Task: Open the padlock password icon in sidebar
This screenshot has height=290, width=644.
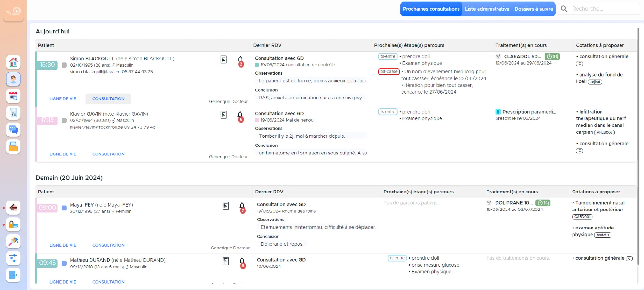Action: pyautogui.click(x=13, y=224)
